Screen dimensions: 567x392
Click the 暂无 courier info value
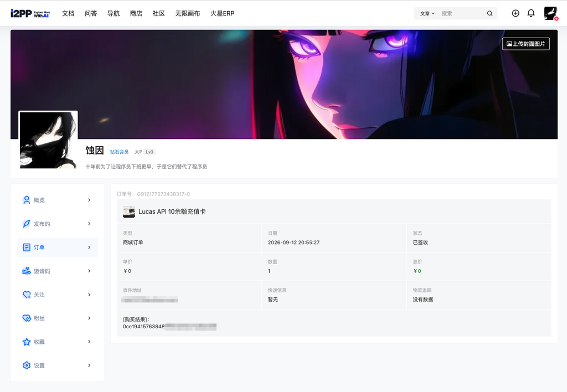pyautogui.click(x=272, y=300)
